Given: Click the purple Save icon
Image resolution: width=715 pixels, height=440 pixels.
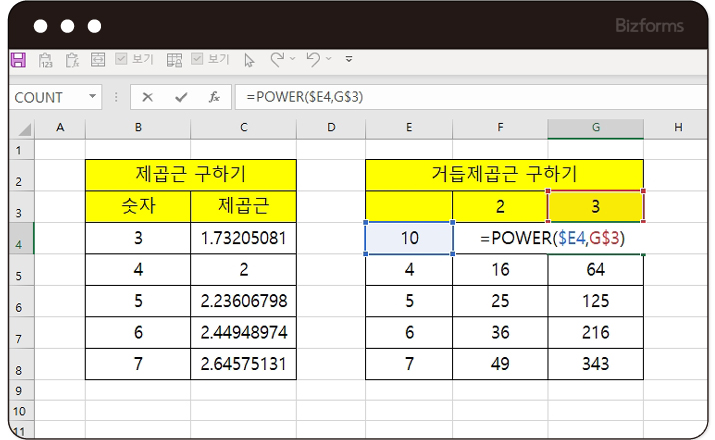Looking at the screenshot, I should tap(18, 60).
